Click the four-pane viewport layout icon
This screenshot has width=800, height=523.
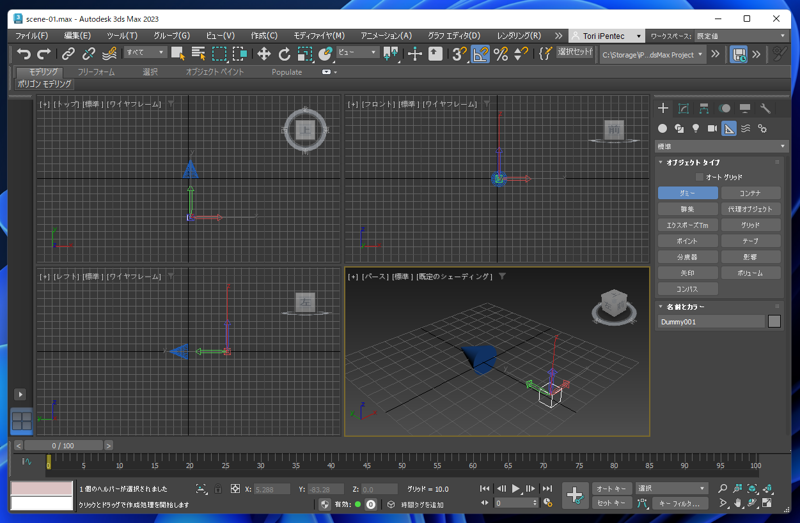tap(22, 421)
